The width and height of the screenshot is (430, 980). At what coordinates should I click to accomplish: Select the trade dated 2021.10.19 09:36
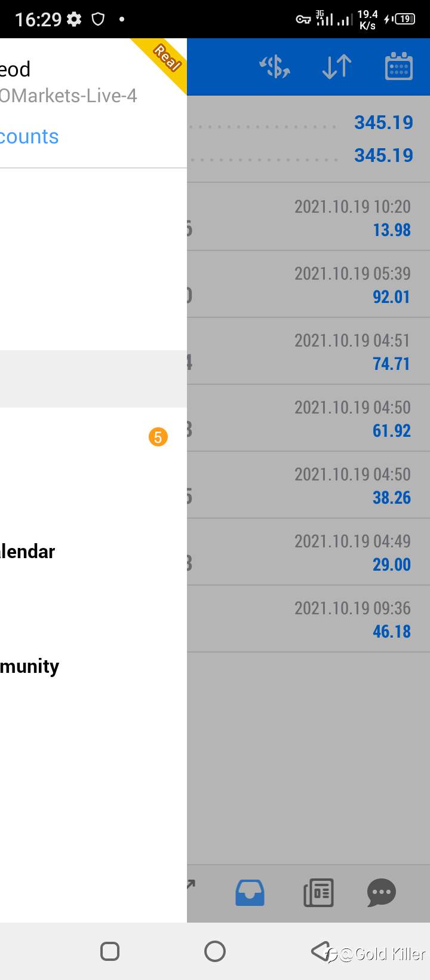[308, 618]
